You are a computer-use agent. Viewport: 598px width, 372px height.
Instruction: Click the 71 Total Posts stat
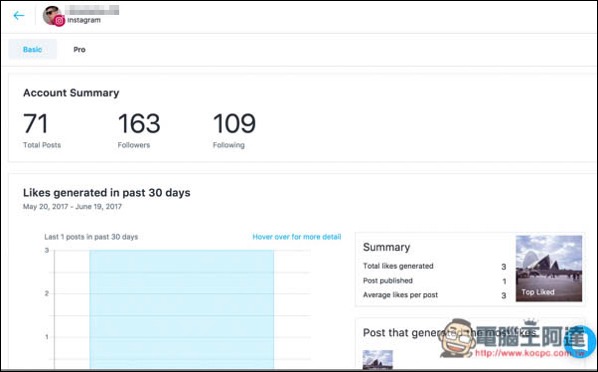coord(42,130)
